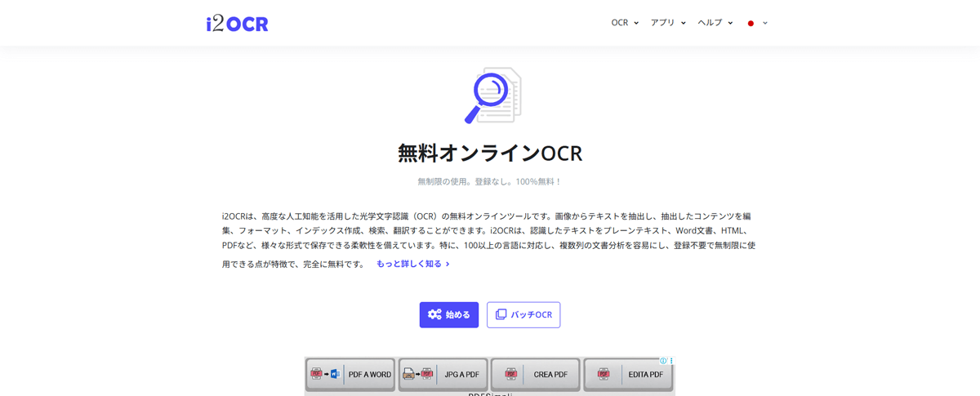The width and height of the screenshot is (980, 396).
Task: Open the ad options three-dot icon
Action: point(671,361)
